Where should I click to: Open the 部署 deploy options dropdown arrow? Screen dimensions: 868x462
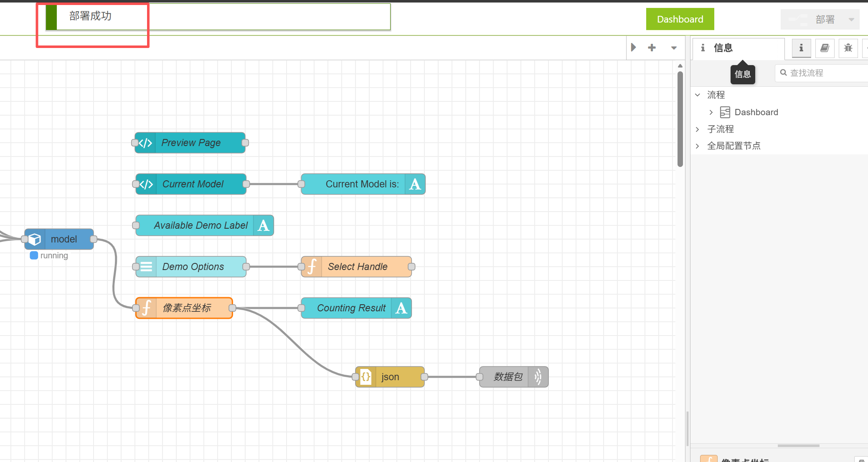click(851, 20)
